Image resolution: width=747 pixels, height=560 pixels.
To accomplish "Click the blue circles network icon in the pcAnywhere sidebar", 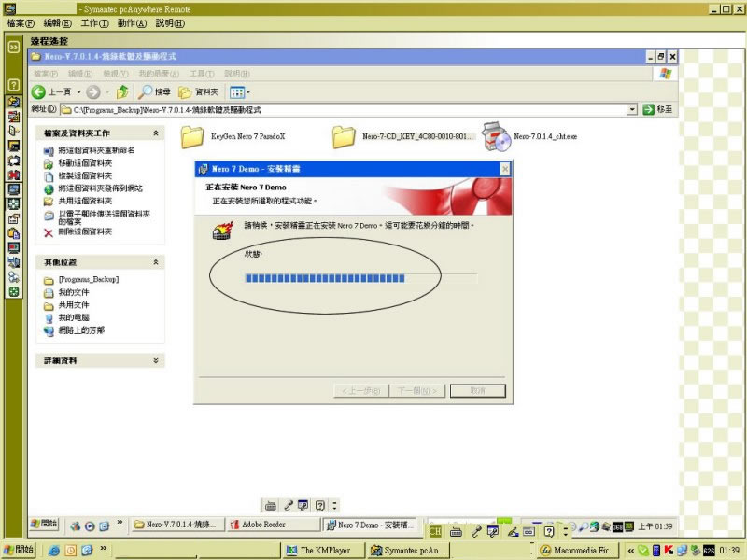I will tap(14, 277).
